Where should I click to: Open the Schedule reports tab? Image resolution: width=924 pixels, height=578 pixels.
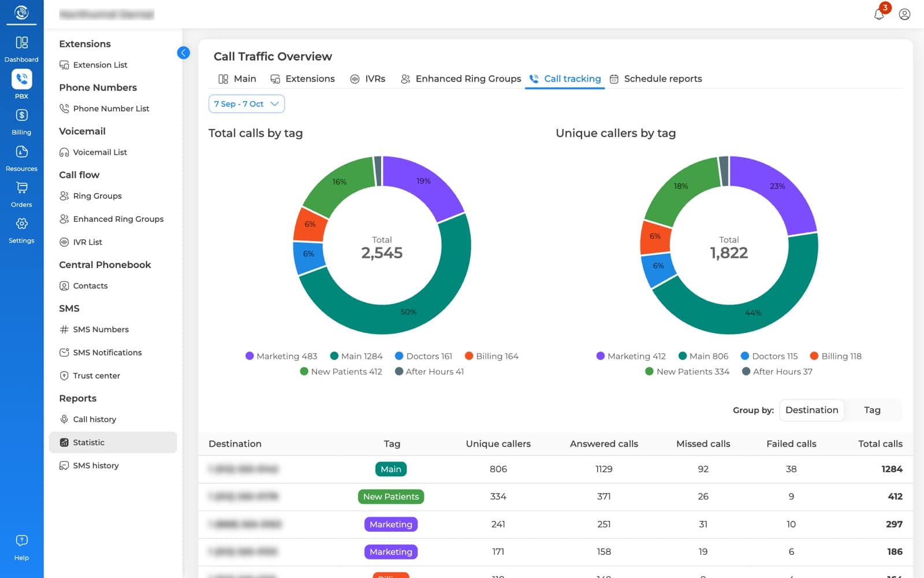[656, 79]
